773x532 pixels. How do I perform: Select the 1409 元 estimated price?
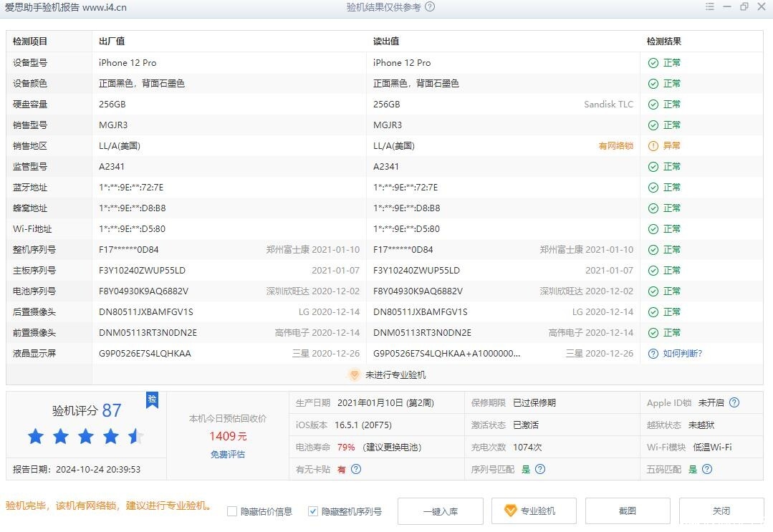pyautogui.click(x=228, y=436)
